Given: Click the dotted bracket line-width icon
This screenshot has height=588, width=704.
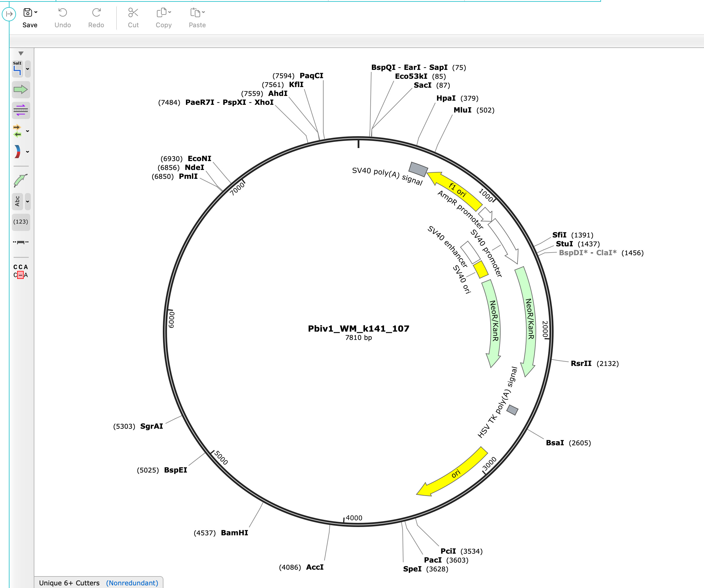Looking at the screenshot, I should [x=20, y=242].
